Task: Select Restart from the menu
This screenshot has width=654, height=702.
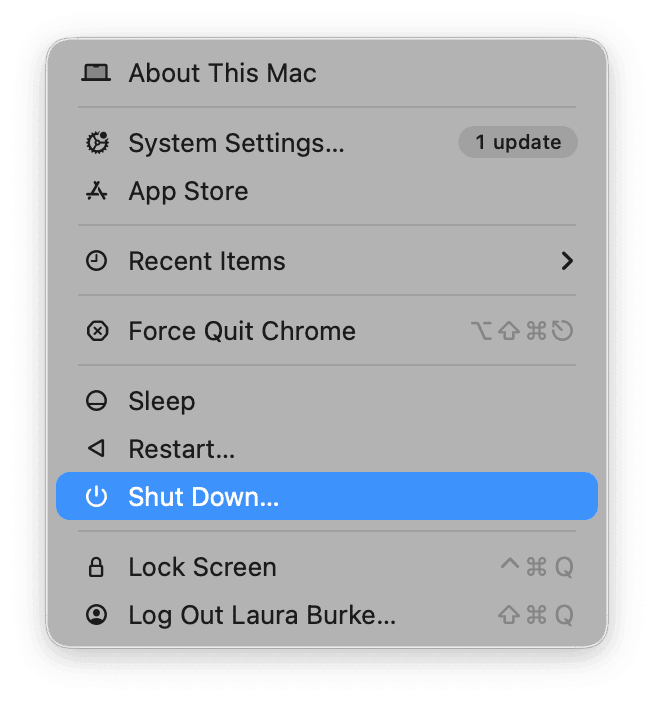Action: [x=182, y=449]
